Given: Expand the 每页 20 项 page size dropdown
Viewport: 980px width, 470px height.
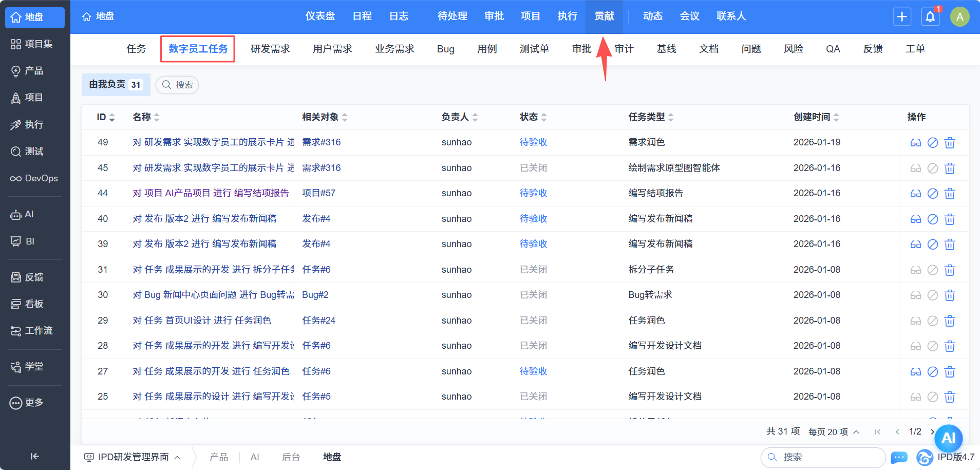Looking at the screenshot, I should click(x=834, y=432).
